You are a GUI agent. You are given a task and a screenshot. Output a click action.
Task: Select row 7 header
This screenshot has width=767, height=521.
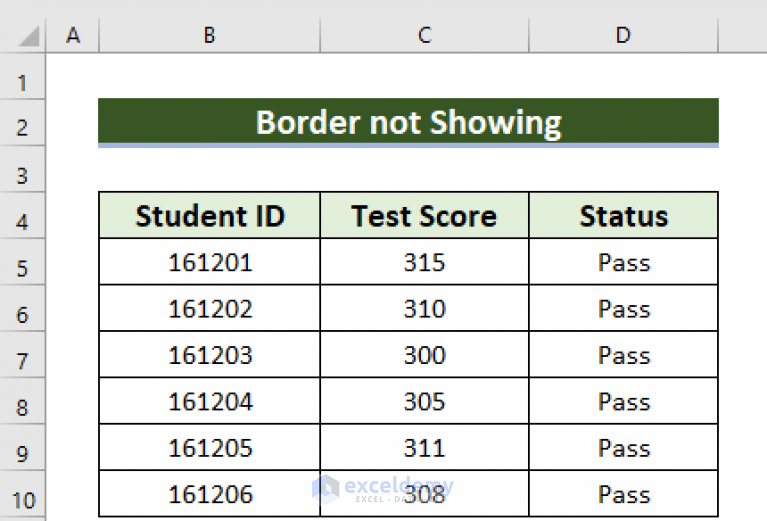[x=23, y=355]
